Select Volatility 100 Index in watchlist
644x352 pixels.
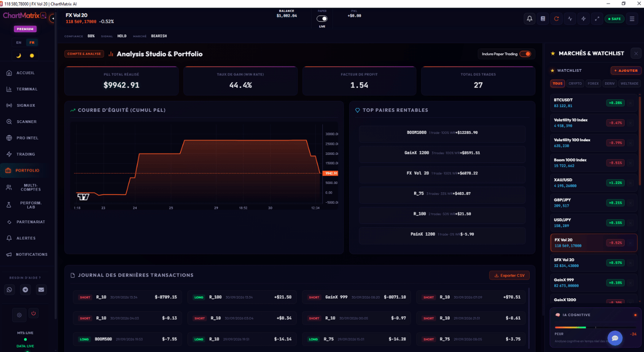(x=595, y=143)
